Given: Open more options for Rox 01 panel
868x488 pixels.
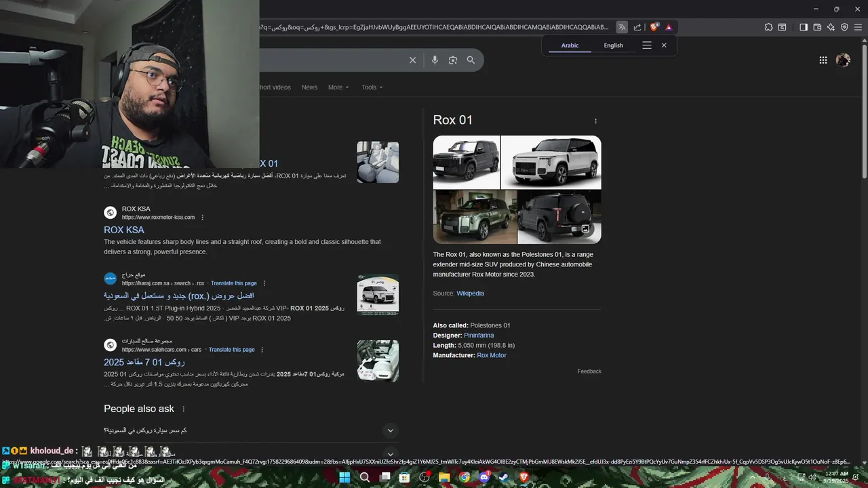Looking at the screenshot, I should 596,121.
